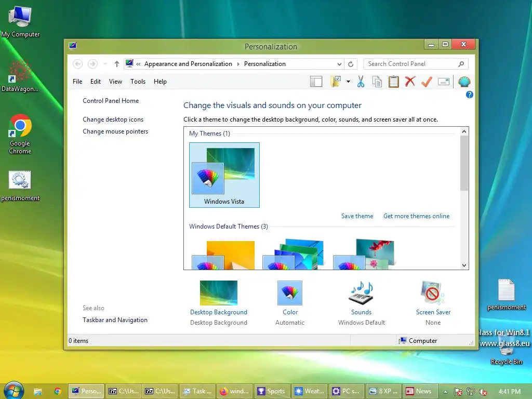Open pinned Chrome taskbar icon

57,391
